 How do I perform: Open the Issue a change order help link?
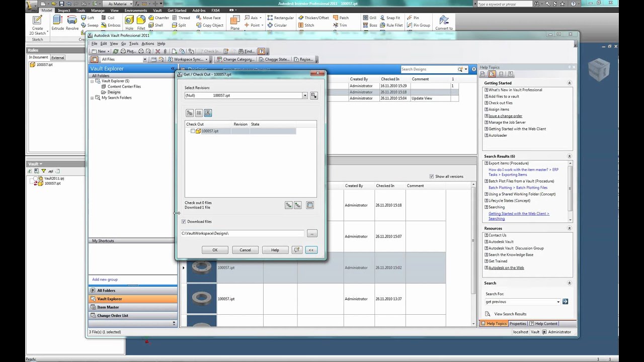click(x=505, y=116)
